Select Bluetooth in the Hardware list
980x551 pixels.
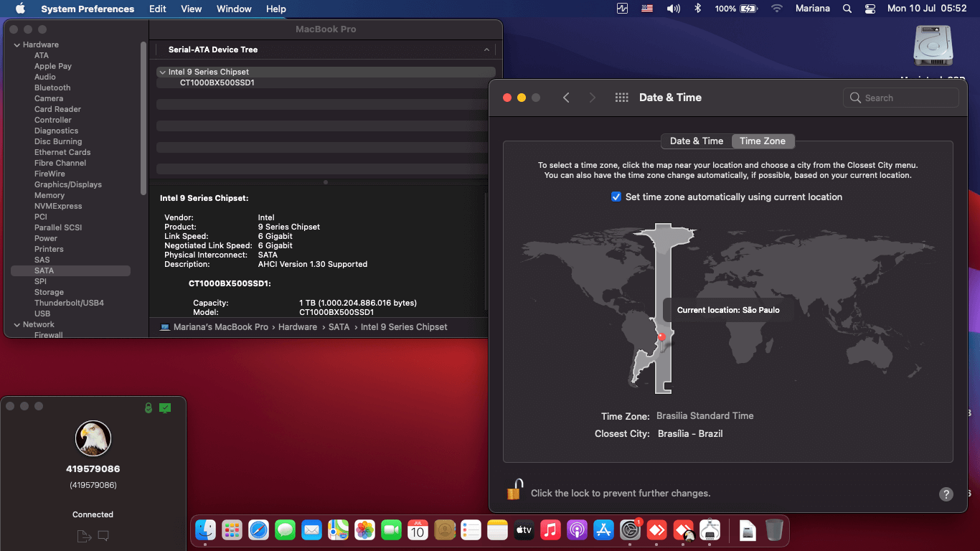pyautogui.click(x=52, y=88)
